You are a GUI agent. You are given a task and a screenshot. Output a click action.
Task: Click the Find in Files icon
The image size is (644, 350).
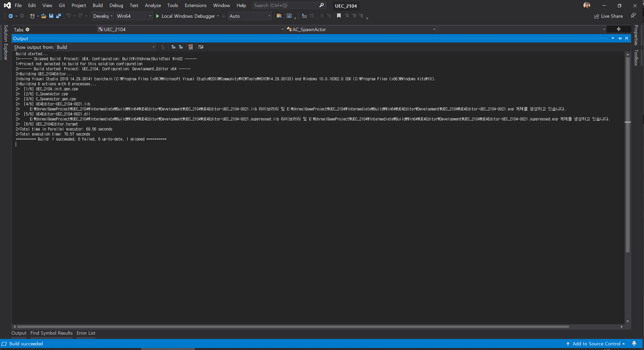279,16
